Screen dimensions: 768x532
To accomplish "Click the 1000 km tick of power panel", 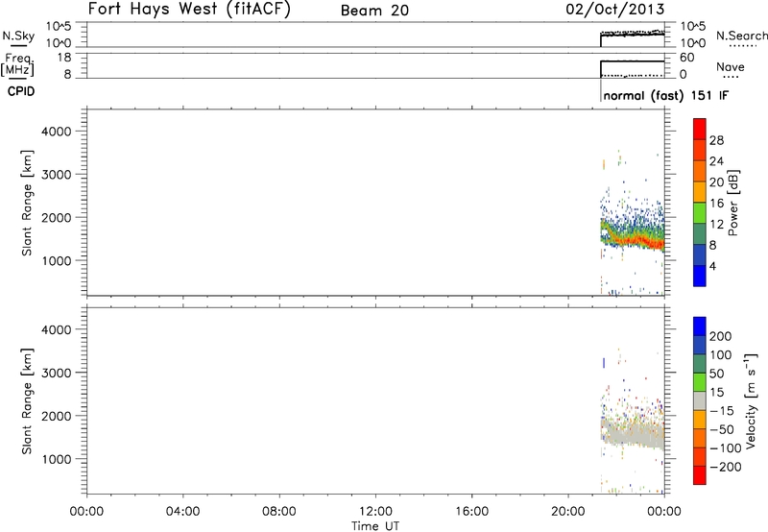I will [57, 260].
